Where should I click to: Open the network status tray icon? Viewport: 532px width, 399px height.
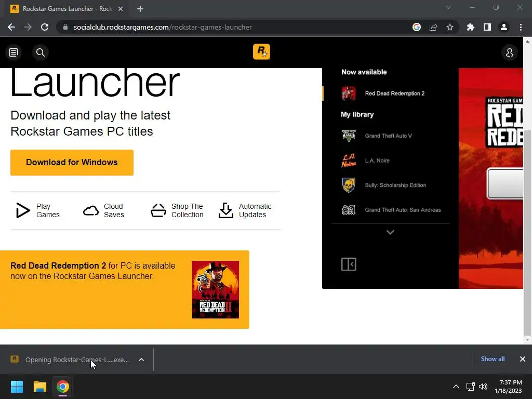pos(470,387)
